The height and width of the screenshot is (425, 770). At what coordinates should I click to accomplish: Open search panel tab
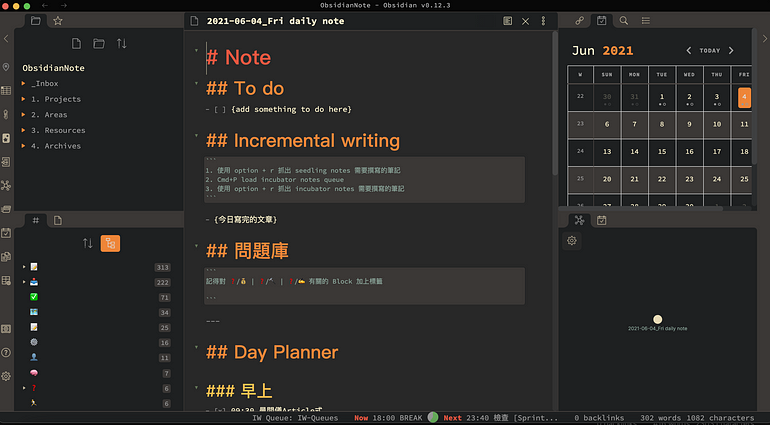(624, 21)
